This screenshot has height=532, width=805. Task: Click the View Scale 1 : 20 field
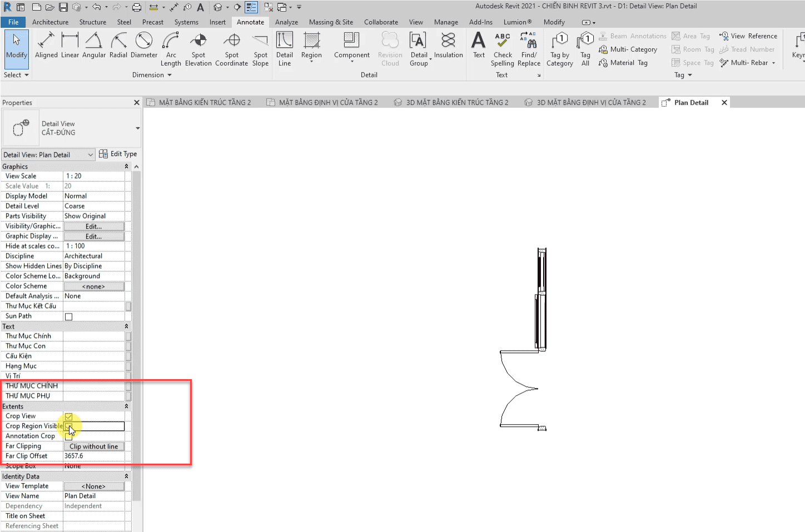click(x=94, y=176)
